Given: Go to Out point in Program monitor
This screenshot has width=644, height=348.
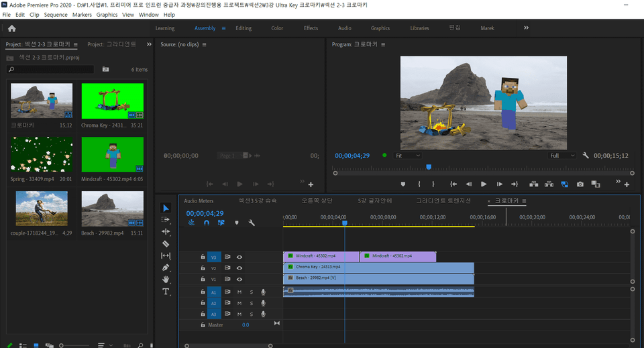Looking at the screenshot, I should point(515,184).
